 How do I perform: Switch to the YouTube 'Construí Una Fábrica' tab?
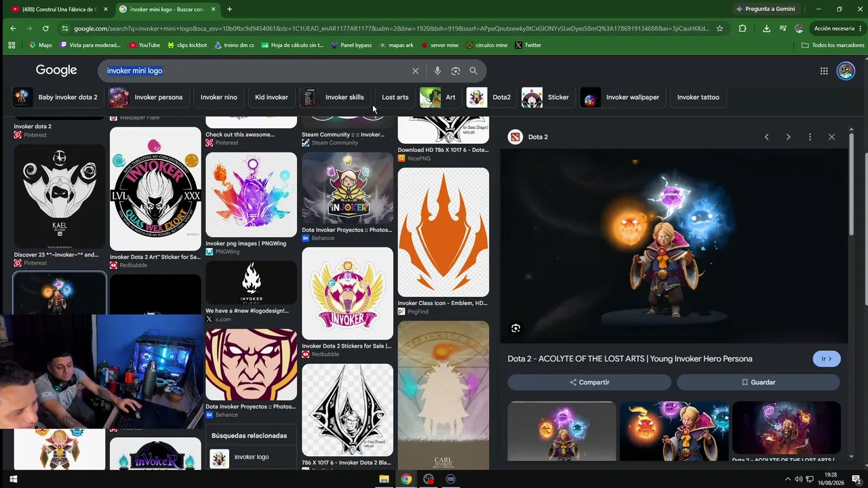pyautogui.click(x=58, y=9)
